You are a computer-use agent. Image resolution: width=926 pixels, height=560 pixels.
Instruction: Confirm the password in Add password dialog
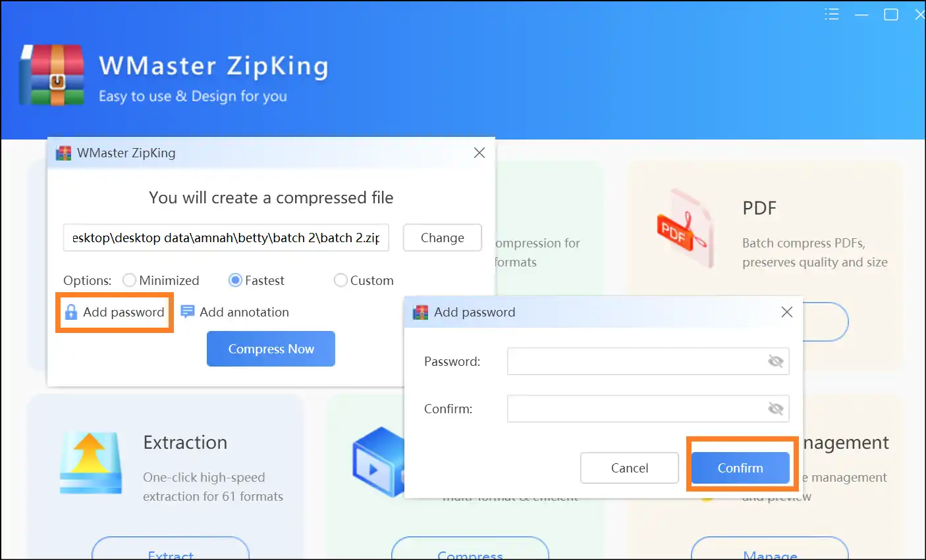click(740, 468)
